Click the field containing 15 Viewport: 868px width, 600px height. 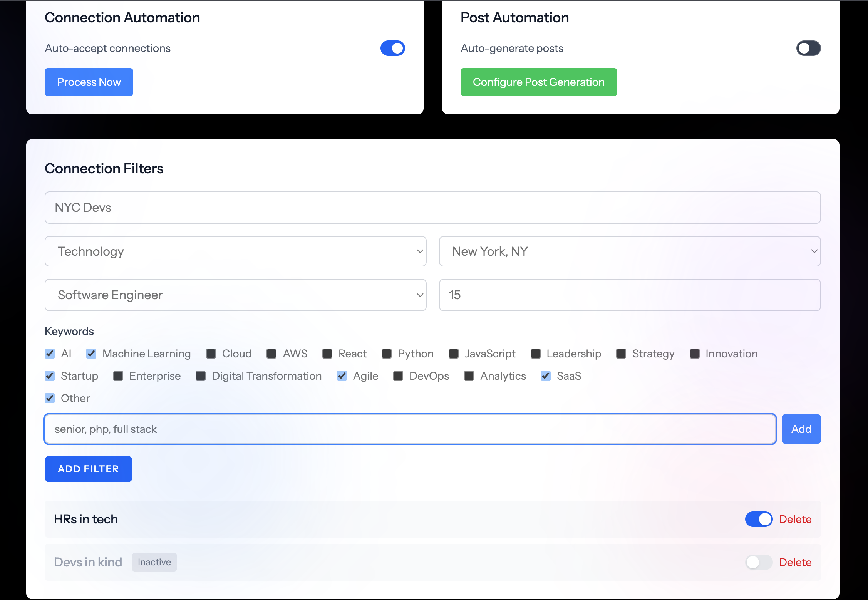tap(630, 295)
